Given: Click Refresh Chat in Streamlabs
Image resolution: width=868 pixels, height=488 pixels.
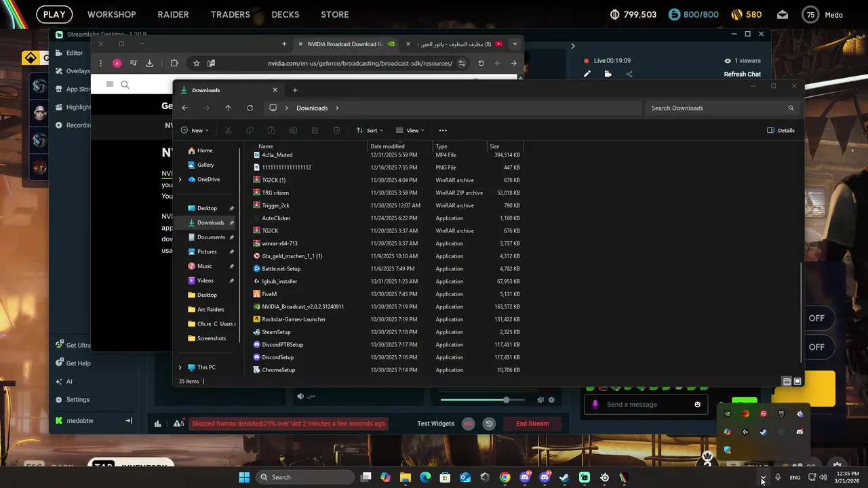Looking at the screenshot, I should 743,74.
